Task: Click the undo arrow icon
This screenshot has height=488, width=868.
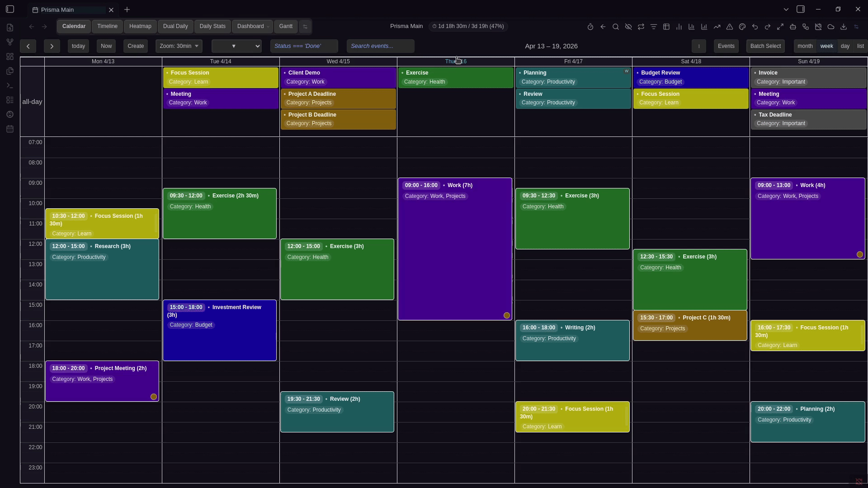Action: 755,27
